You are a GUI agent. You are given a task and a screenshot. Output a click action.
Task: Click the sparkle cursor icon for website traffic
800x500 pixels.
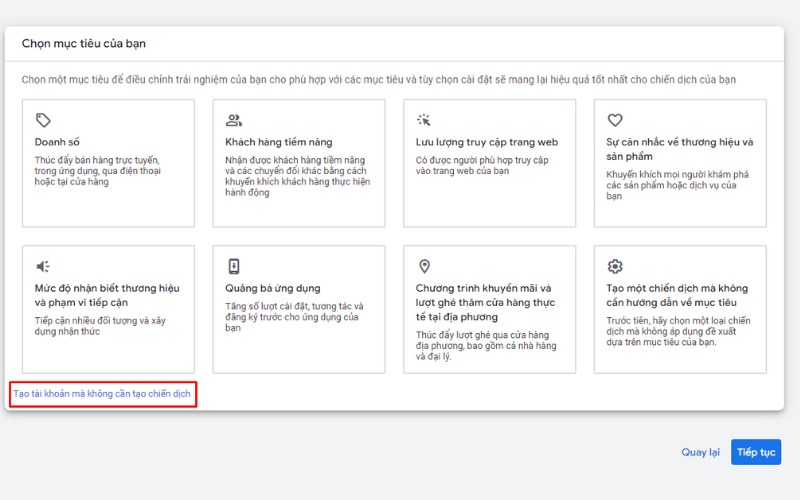tap(424, 120)
